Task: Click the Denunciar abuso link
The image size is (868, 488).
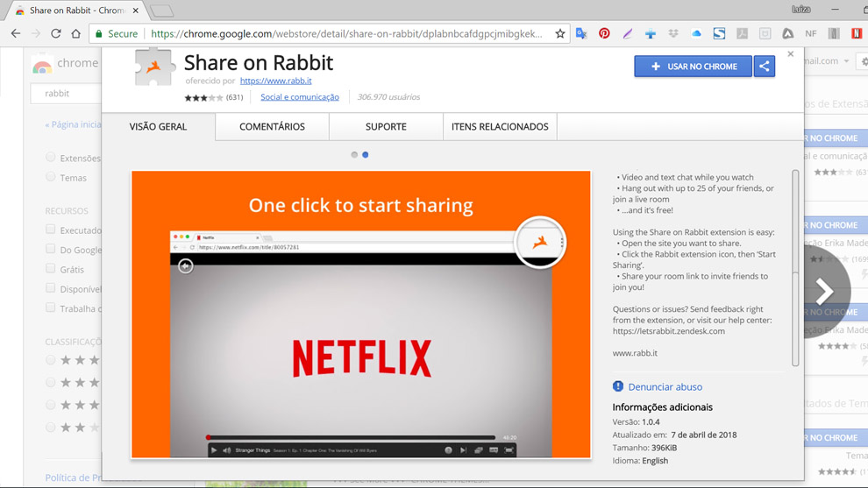Action: pyautogui.click(x=665, y=386)
